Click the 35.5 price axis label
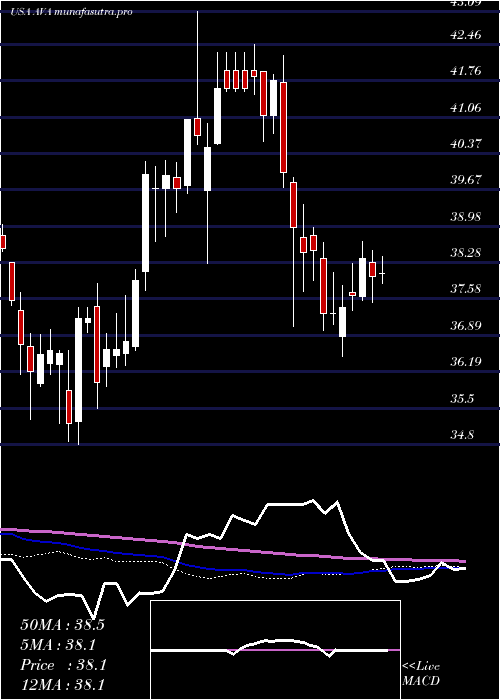 click(x=462, y=398)
